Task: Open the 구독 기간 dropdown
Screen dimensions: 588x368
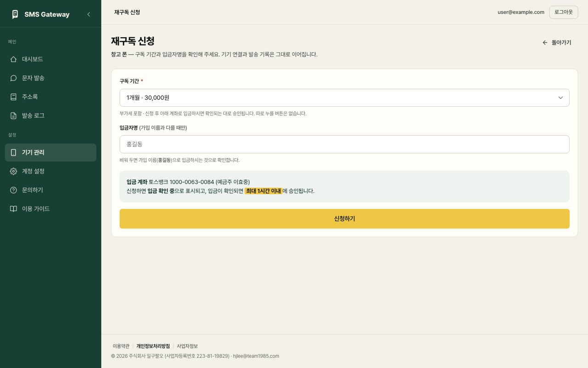Action: pyautogui.click(x=345, y=98)
